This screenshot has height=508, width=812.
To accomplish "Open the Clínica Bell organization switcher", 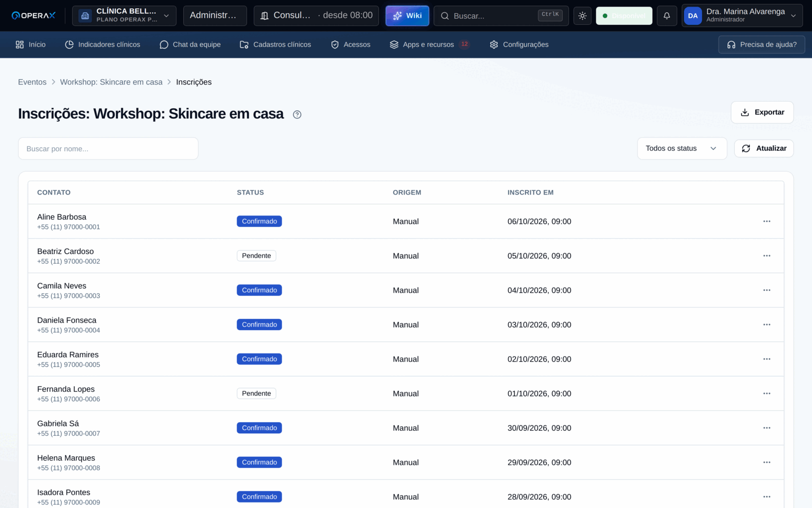I will point(124,16).
